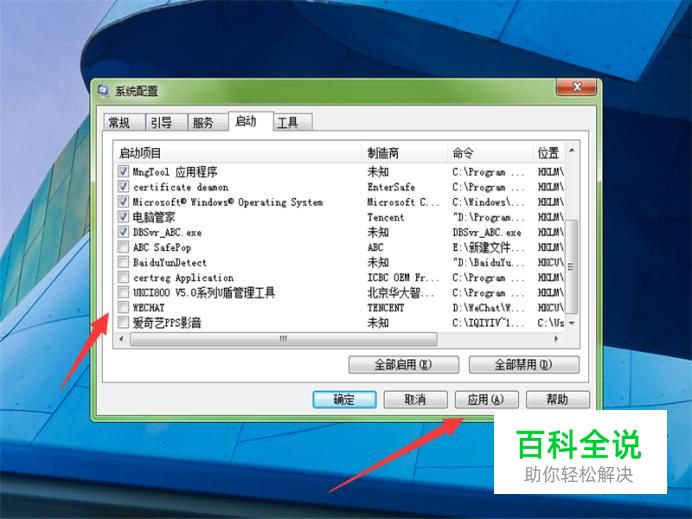
Task: Select the D:\WeChat\W... command cell
Action: (x=489, y=308)
